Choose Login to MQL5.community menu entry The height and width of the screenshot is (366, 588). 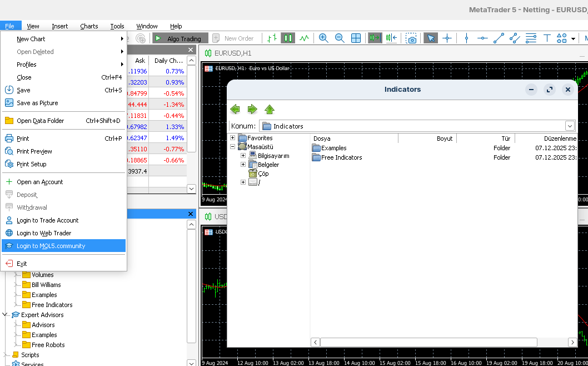[51, 246]
